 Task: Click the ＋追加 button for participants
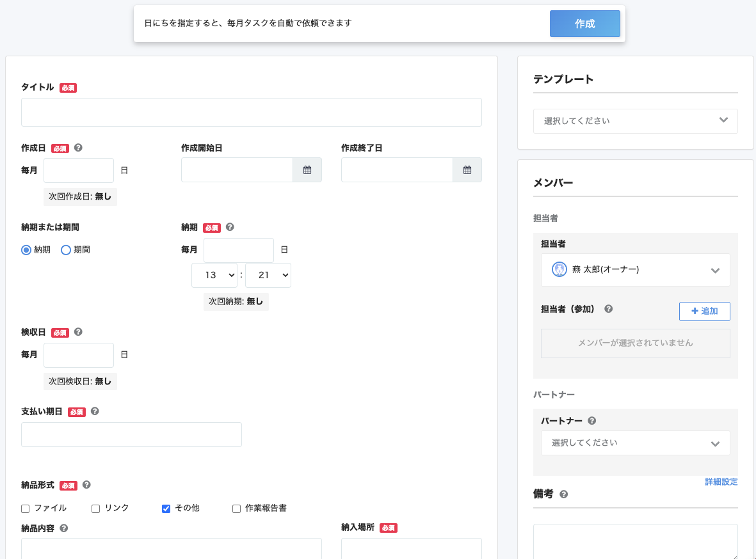[x=704, y=311]
